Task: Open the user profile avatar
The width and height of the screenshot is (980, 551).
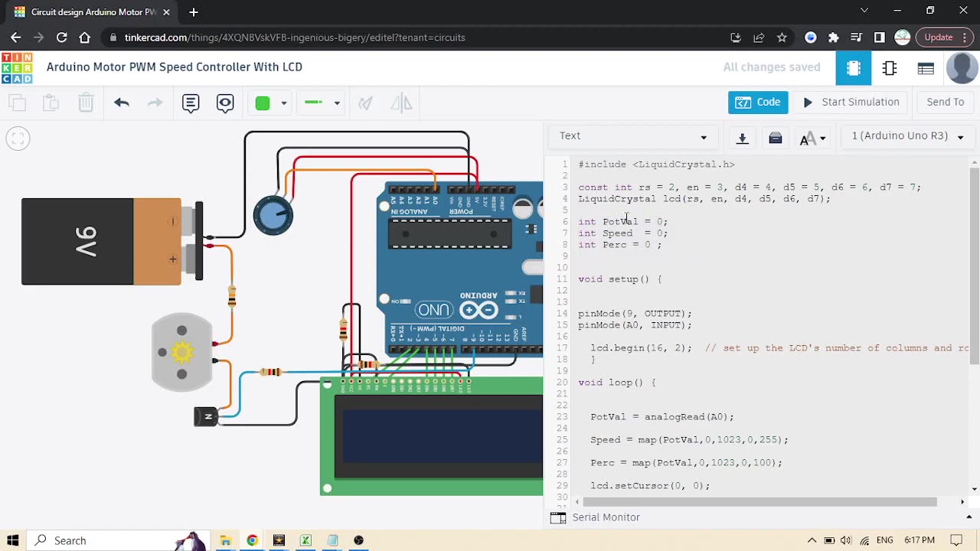Action: tap(962, 67)
